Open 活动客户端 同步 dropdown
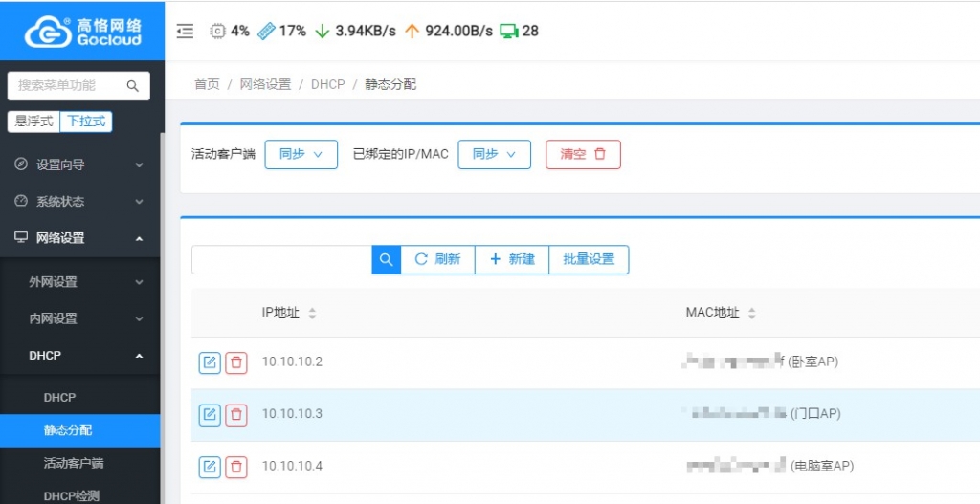 click(x=301, y=154)
